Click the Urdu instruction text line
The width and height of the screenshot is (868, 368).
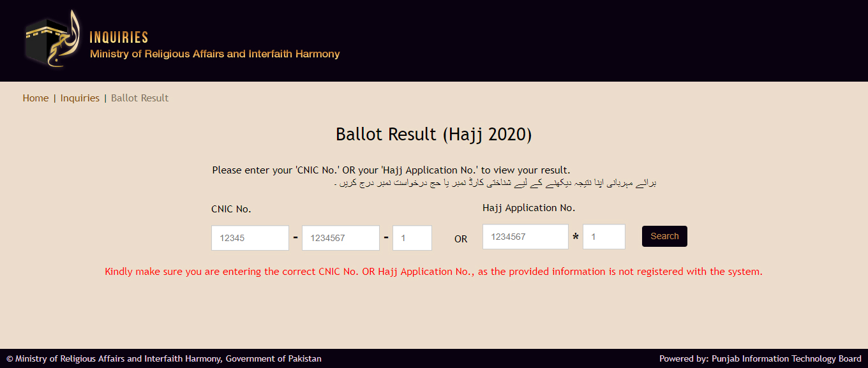pos(495,183)
